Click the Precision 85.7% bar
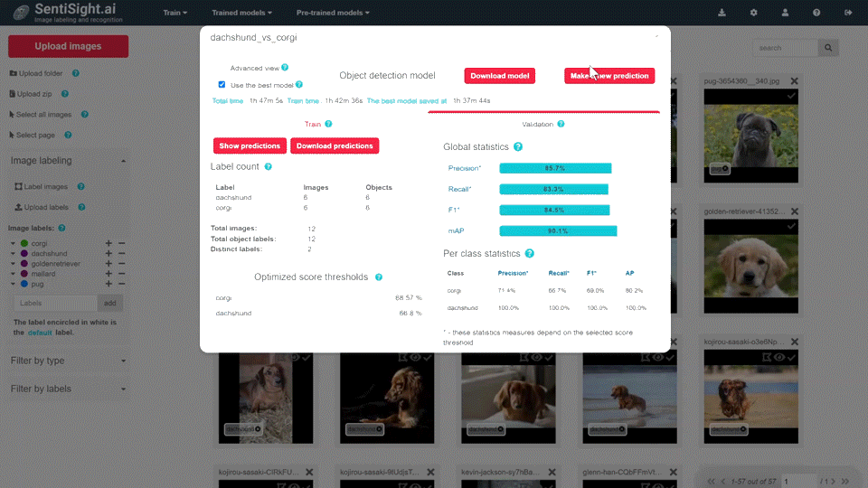 point(555,168)
